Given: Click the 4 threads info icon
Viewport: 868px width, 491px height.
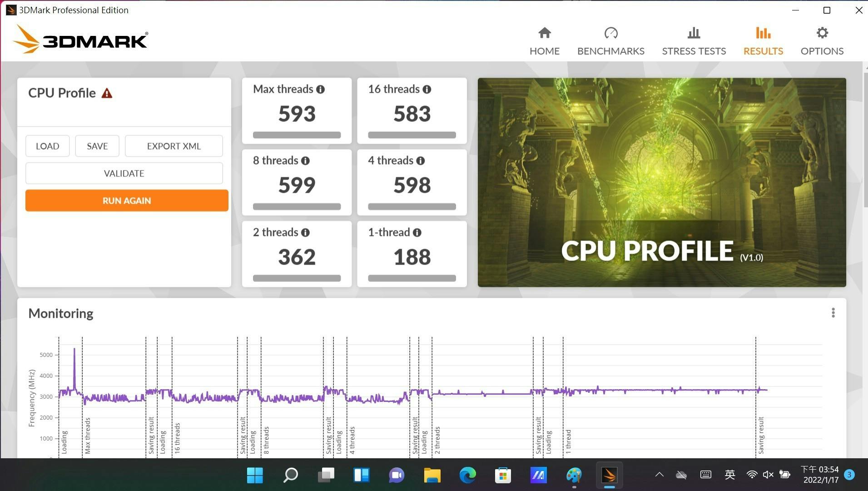Looking at the screenshot, I should coord(421,161).
